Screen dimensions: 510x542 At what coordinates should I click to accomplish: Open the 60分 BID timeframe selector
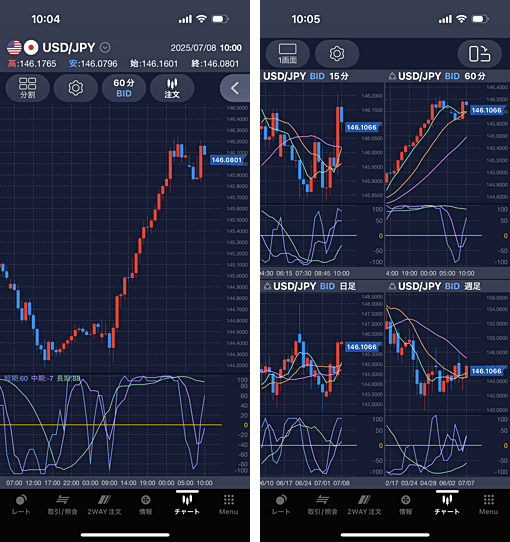click(x=124, y=88)
